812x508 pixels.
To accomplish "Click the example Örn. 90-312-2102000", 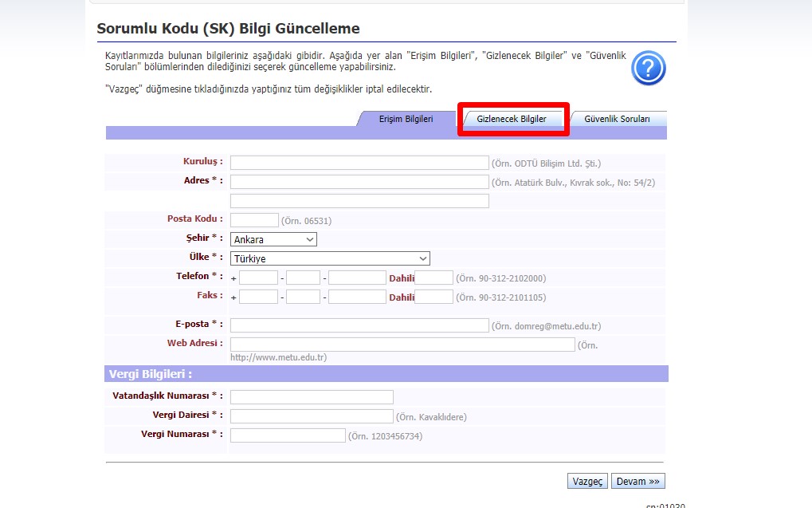I will (x=500, y=278).
